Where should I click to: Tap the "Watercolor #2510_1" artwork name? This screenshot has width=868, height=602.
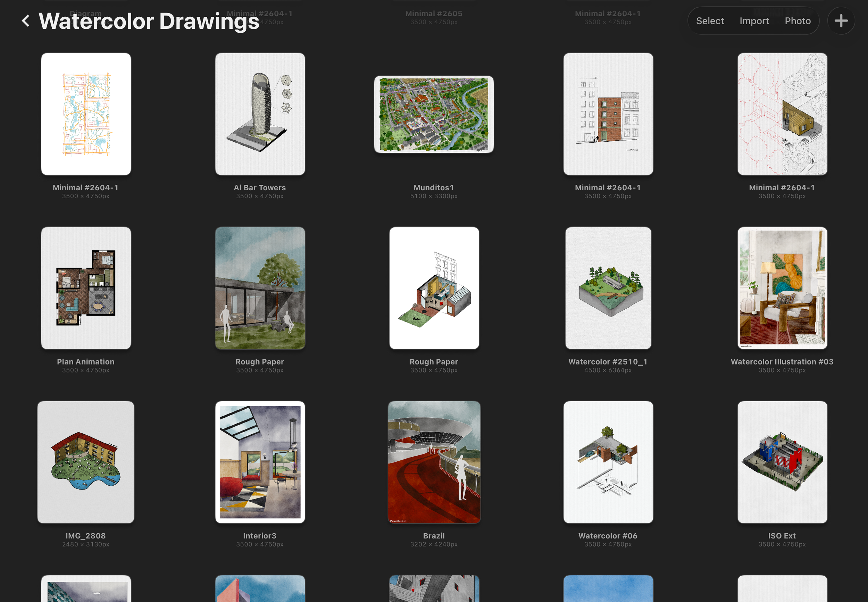pyautogui.click(x=608, y=361)
